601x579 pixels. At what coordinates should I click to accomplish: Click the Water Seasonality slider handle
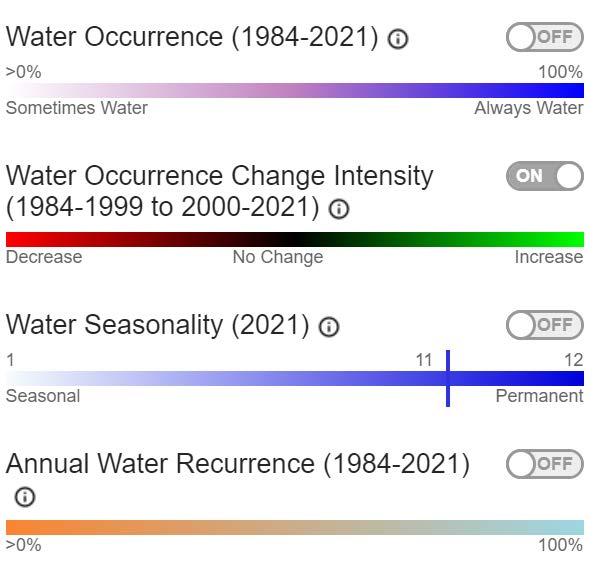pyautogui.click(x=447, y=378)
